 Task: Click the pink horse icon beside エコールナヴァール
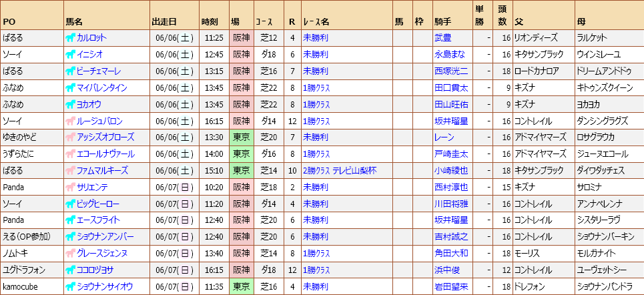[70, 154]
